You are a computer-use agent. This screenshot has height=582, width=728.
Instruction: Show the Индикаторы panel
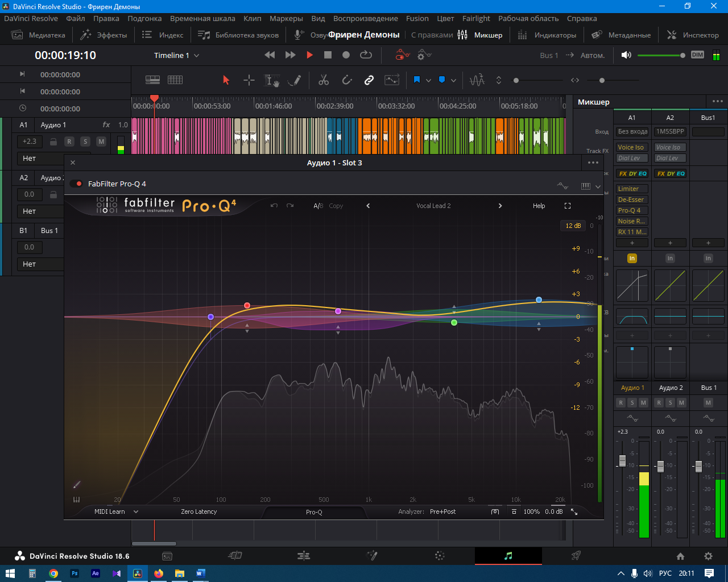coord(547,35)
